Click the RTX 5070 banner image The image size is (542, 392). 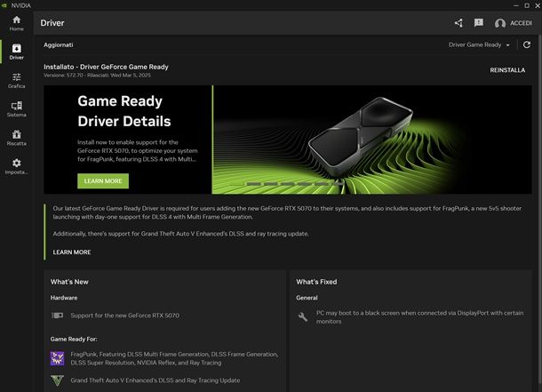372,140
